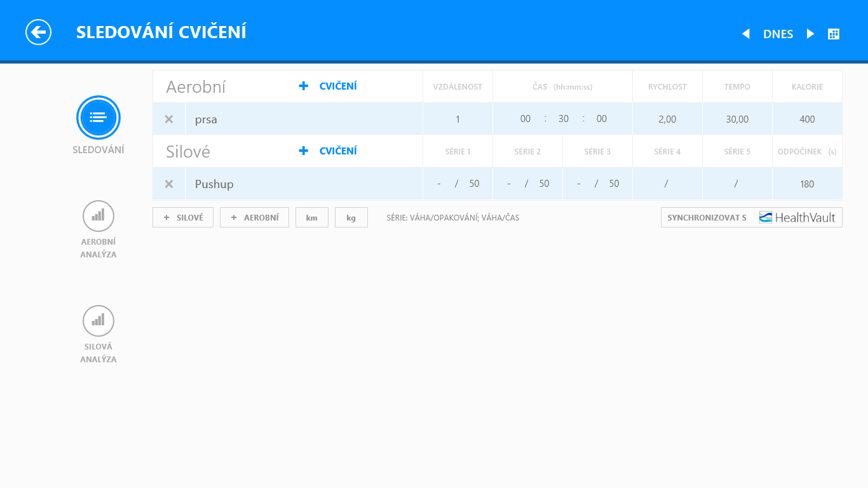Edit calories value 400

click(807, 119)
